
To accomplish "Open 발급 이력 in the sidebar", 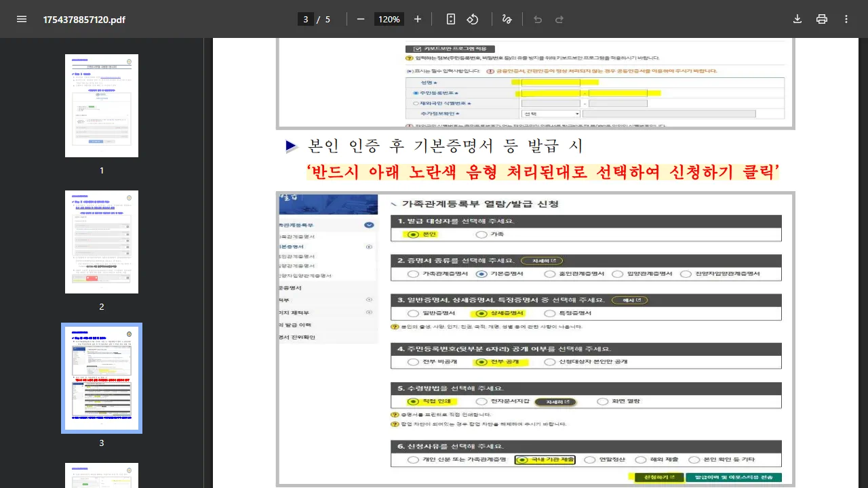I will [x=295, y=325].
